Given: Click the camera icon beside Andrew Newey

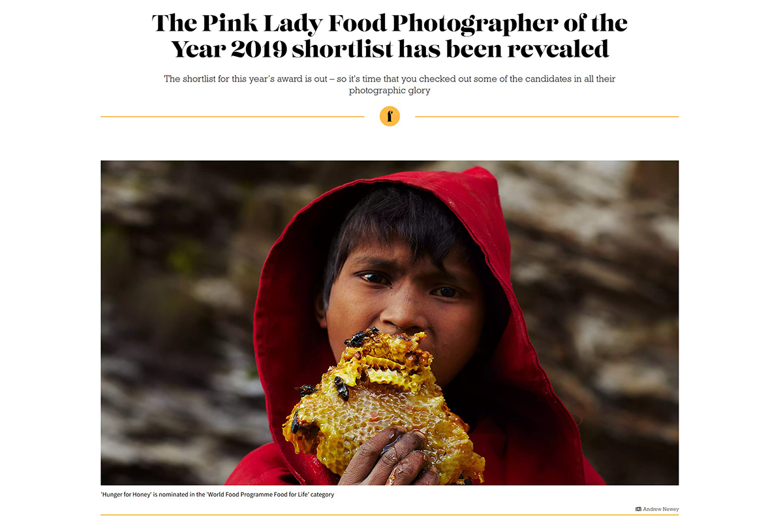Looking at the screenshot, I should [638, 509].
